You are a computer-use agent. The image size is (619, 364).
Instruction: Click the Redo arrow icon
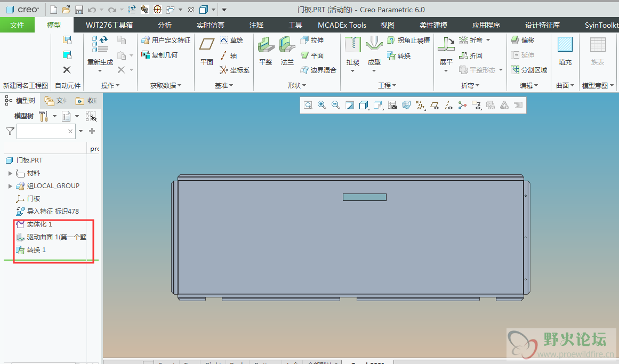pyautogui.click(x=112, y=10)
